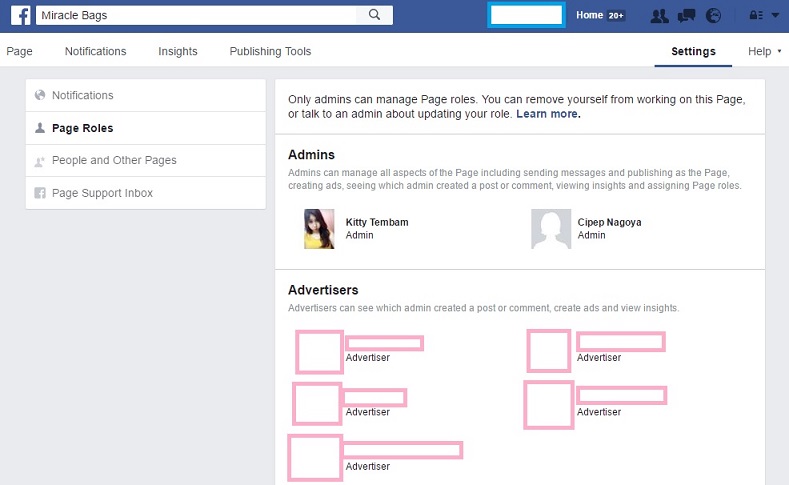Click the Learn more link
Viewport: 789px width, 485px height.
coord(548,114)
